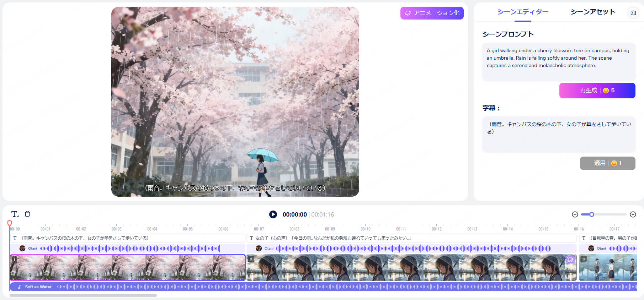Click the horizontal timeline scrollbar

click(83, 295)
